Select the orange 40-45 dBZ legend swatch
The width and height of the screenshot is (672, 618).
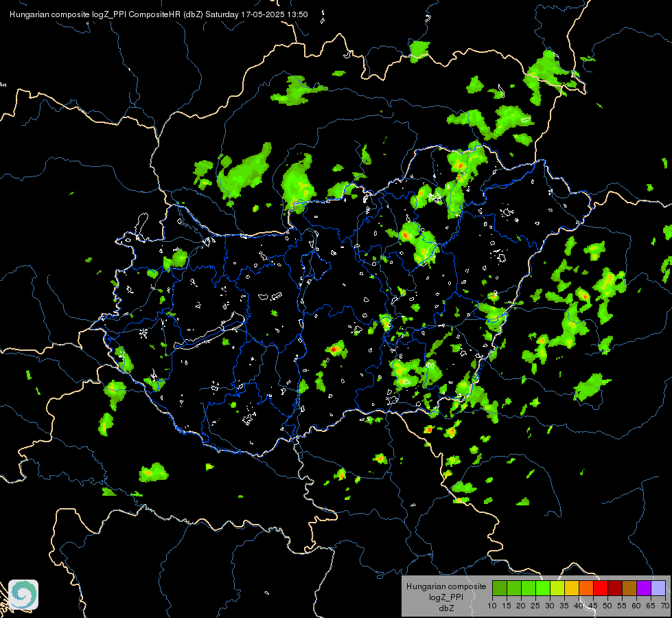tap(586, 588)
